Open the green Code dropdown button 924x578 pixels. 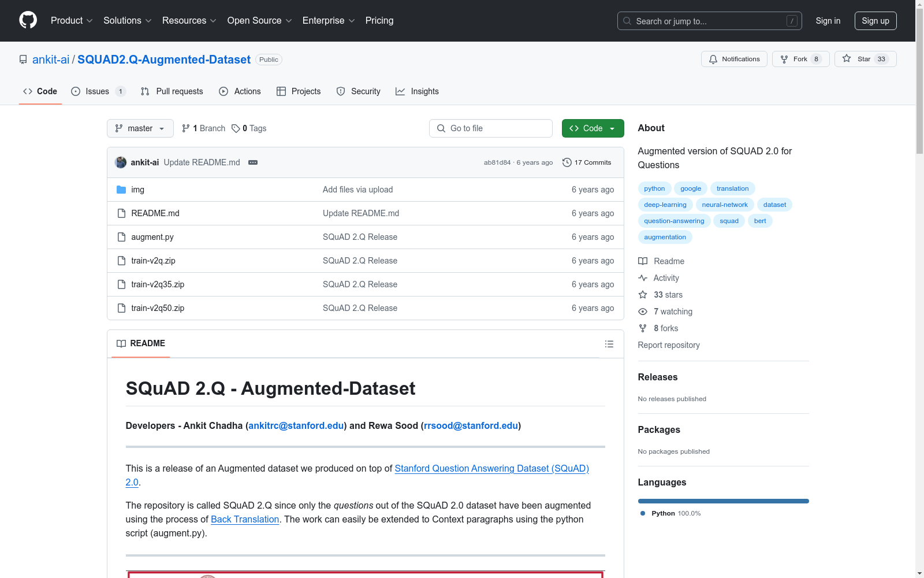pos(593,128)
